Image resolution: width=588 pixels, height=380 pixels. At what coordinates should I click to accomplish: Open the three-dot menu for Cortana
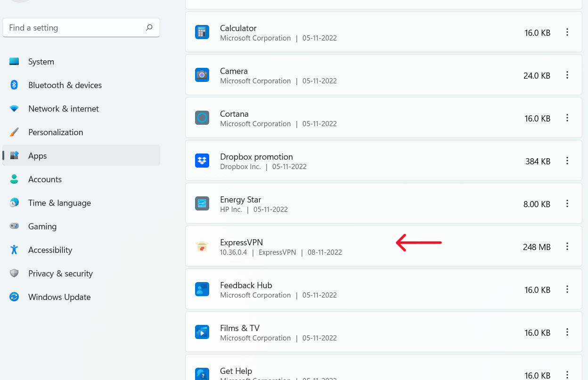point(567,118)
